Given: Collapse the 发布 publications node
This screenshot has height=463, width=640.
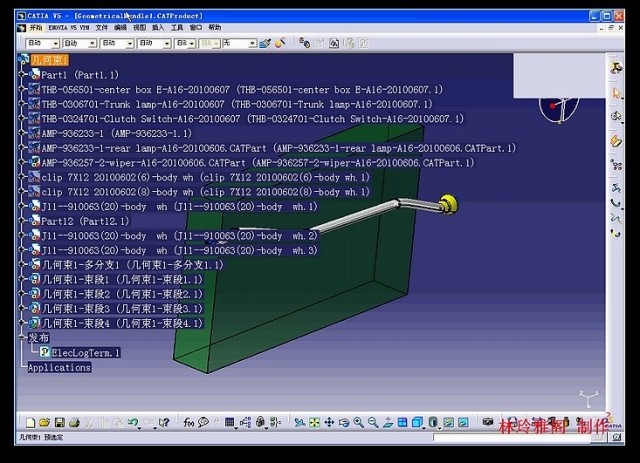Looking at the screenshot, I should point(22,338).
